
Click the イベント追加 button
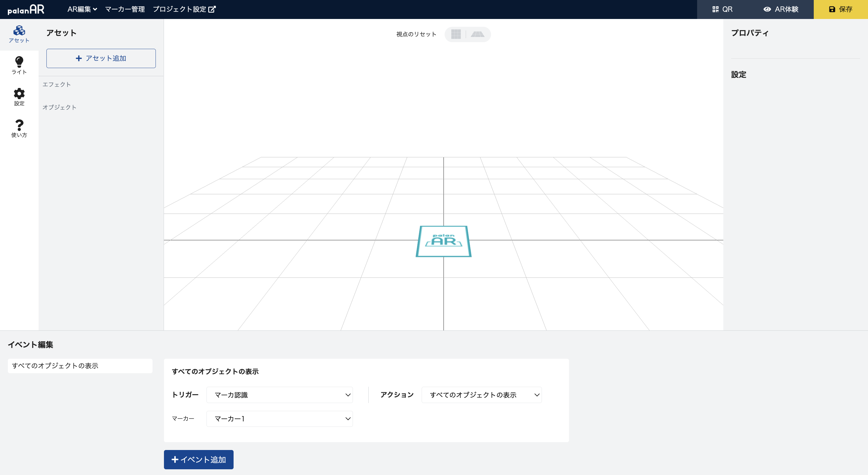pos(199,460)
